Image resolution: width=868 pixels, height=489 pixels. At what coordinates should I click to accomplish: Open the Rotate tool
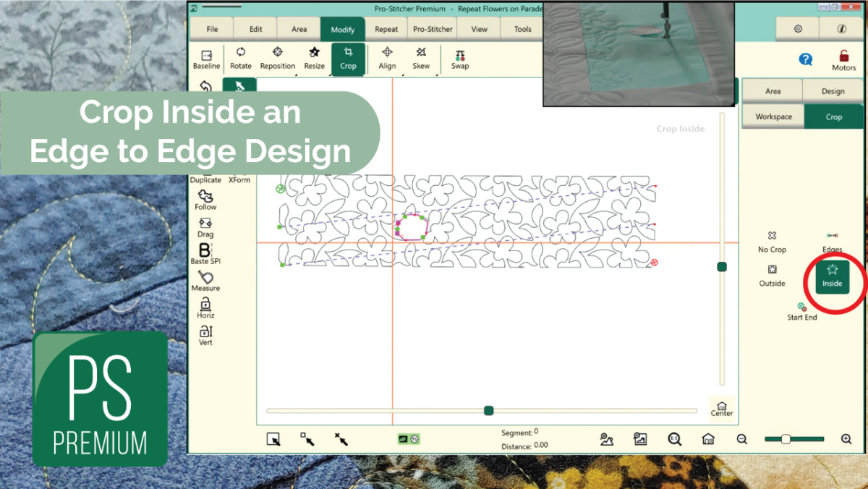pos(240,59)
